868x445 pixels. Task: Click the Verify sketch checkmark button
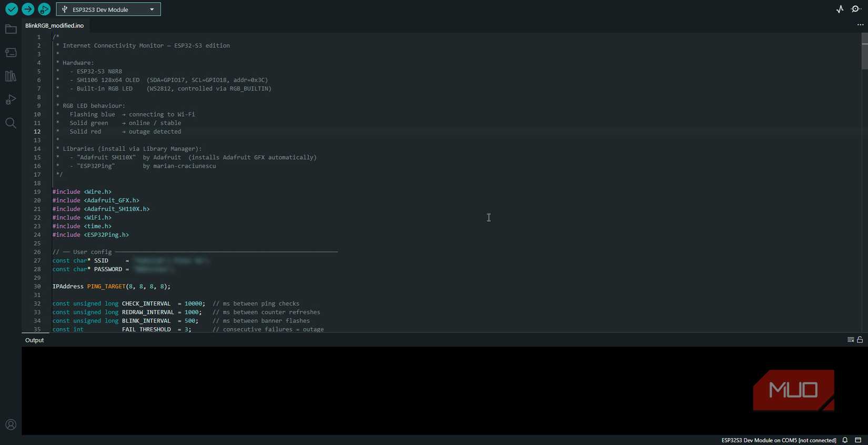click(x=11, y=9)
